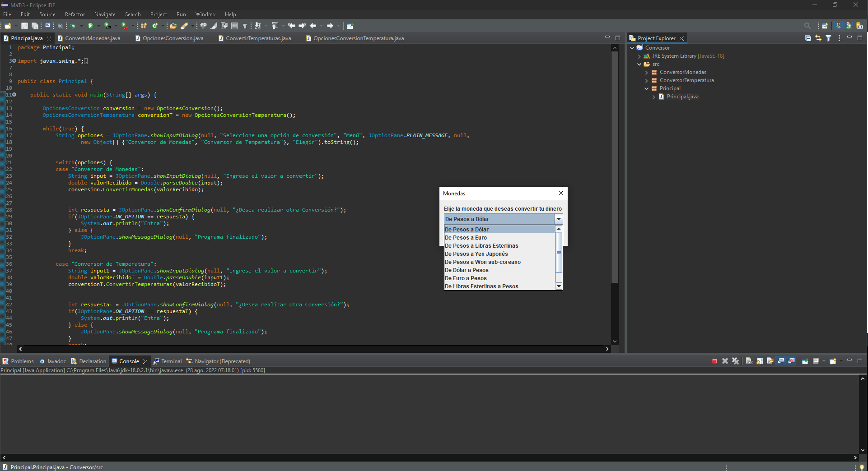Select 'De Euro a Pesos' option
Screen dimensions: 868x471
(499, 278)
